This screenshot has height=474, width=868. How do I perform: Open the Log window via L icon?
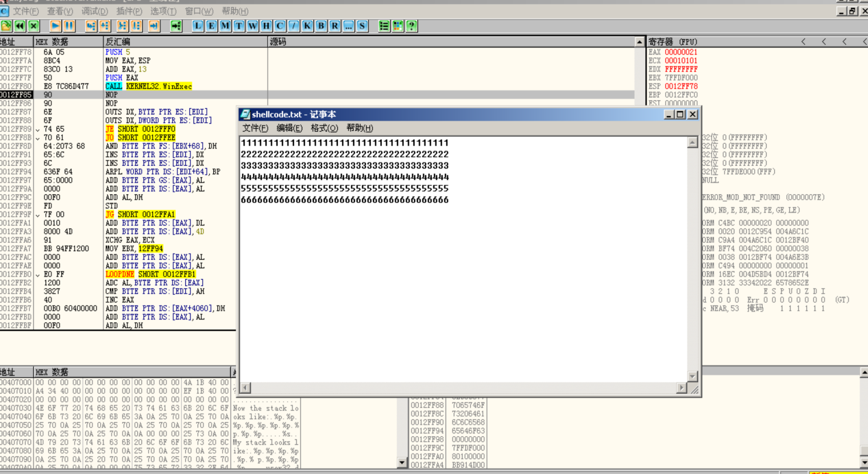tap(198, 26)
